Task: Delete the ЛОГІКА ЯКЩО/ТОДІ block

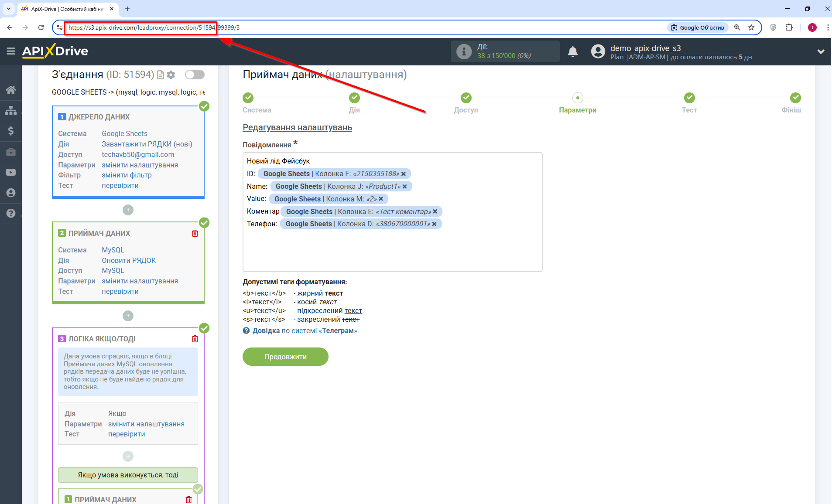Action: (x=195, y=339)
